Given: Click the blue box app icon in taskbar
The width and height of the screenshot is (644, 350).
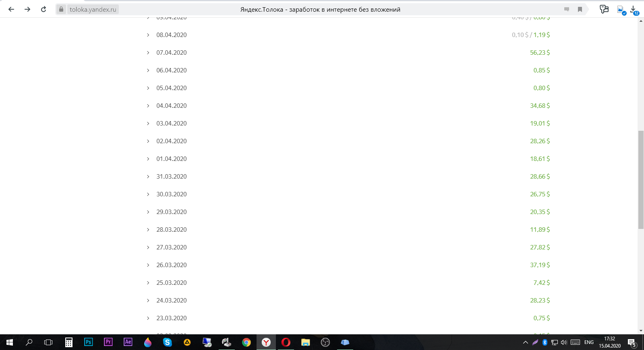Looking at the screenshot, I should (345, 342).
